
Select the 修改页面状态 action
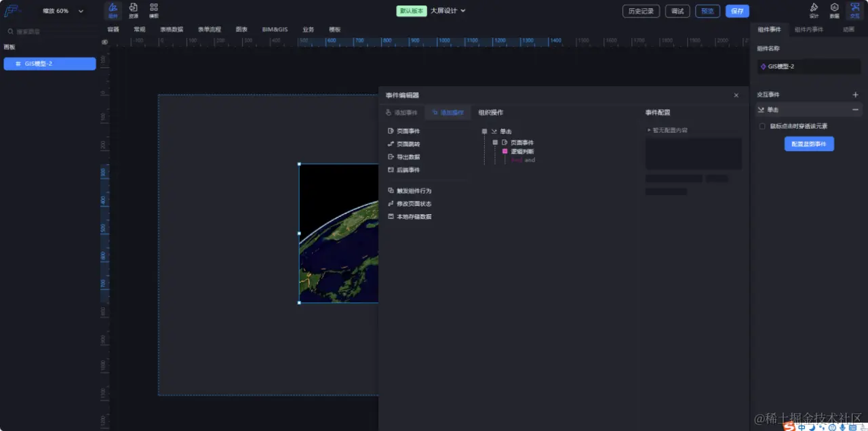point(409,203)
